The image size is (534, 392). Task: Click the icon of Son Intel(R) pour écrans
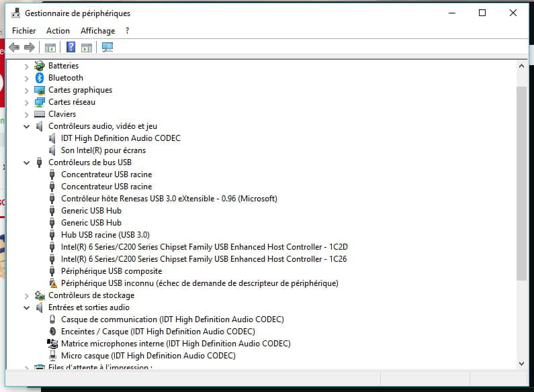52,150
